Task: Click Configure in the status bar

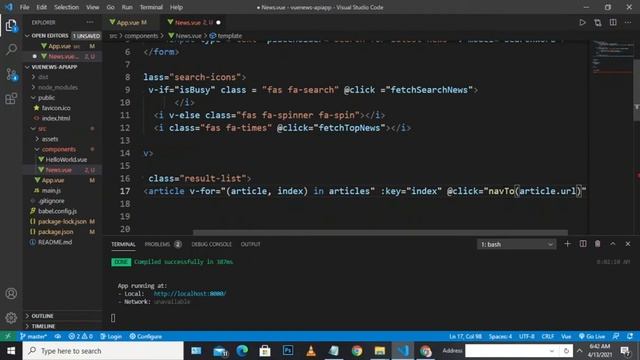Action: point(146,336)
